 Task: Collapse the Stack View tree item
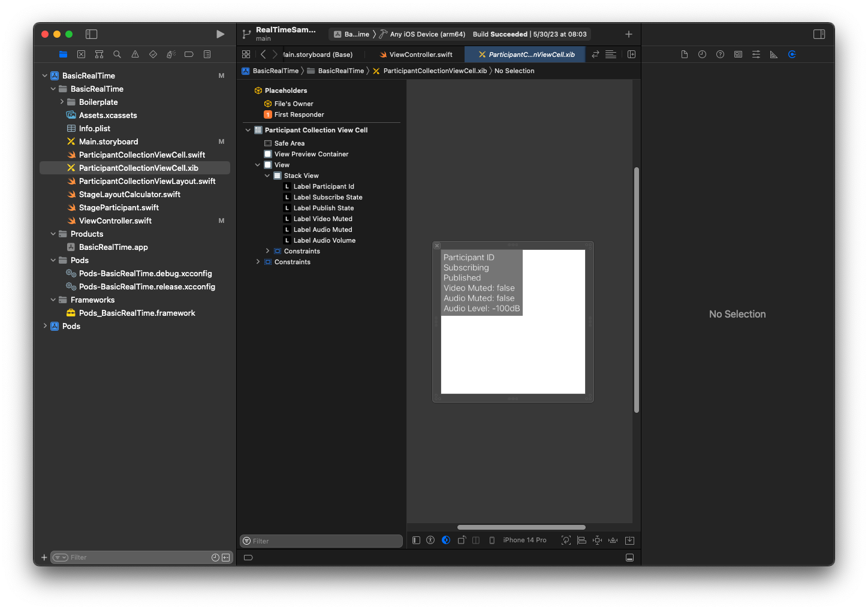[267, 175]
